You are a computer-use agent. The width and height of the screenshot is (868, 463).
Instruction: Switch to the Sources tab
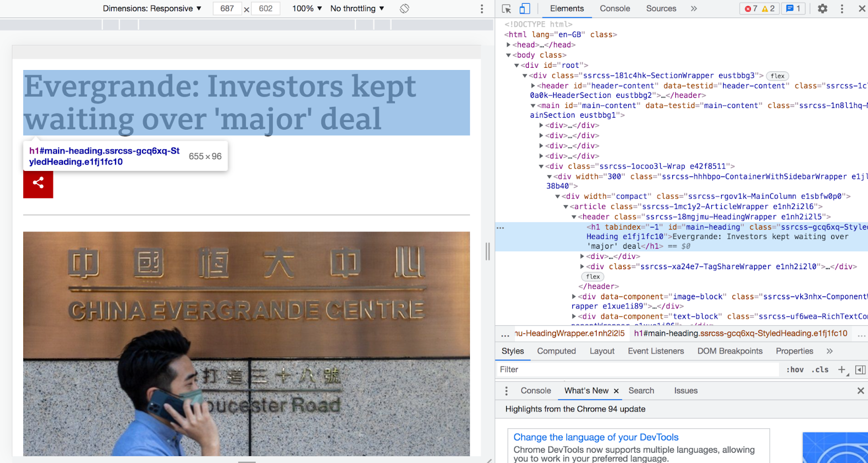point(661,9)
